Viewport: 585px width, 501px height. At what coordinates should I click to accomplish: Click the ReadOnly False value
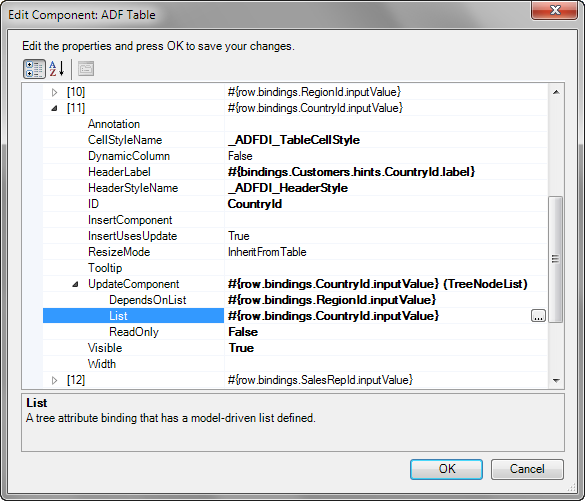(243, 332)
